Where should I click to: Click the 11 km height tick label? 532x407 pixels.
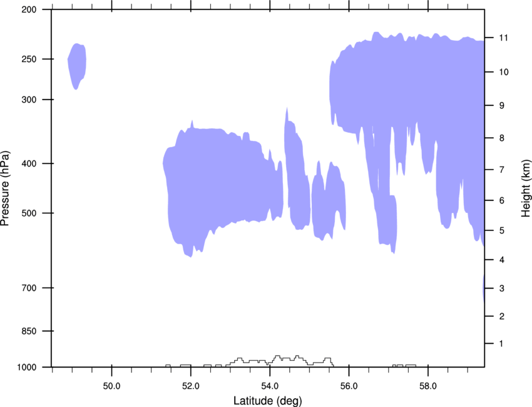pyautogui.click(x=503, y=38)
